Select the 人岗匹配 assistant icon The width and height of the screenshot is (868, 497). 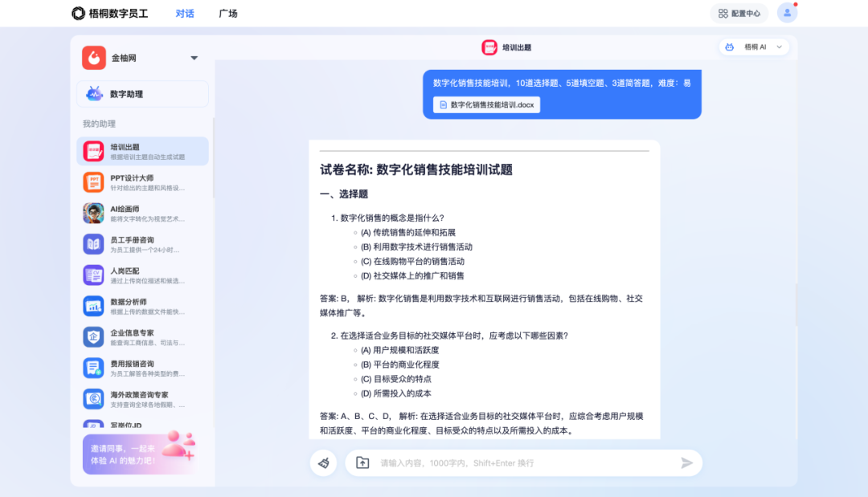tap(93, 275)
